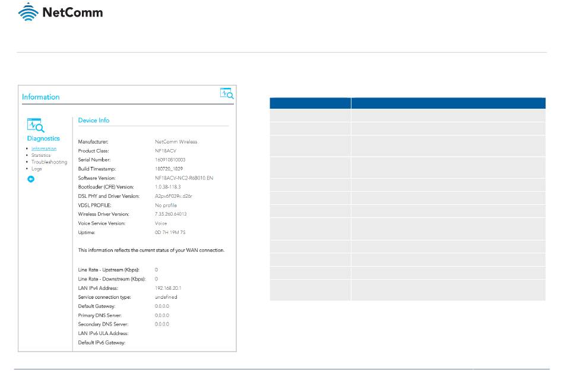The height and width of the screenshot is (392, 564).
Task: Click the Secondary DNS Server label
Action: pos(103,324)
